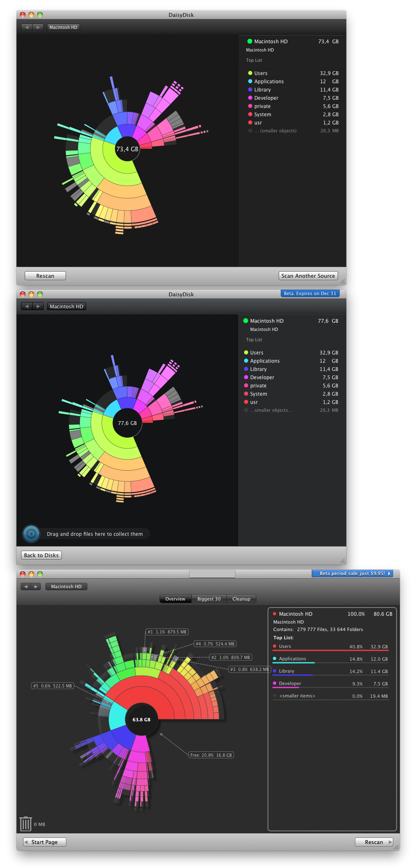Click the Rescan button in the bottom window

pyautogui.click(x=374, y=842)
